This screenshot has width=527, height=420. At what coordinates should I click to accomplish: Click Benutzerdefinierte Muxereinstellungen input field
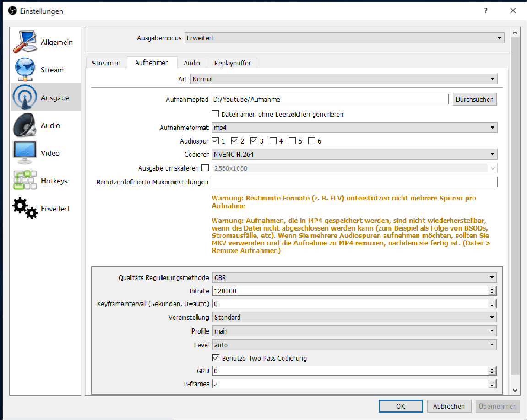click(354, 182)
